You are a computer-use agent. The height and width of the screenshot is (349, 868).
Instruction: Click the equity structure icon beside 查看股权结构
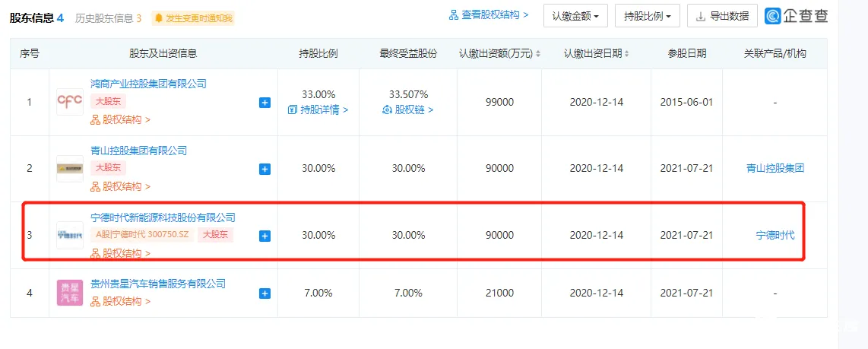453,15
